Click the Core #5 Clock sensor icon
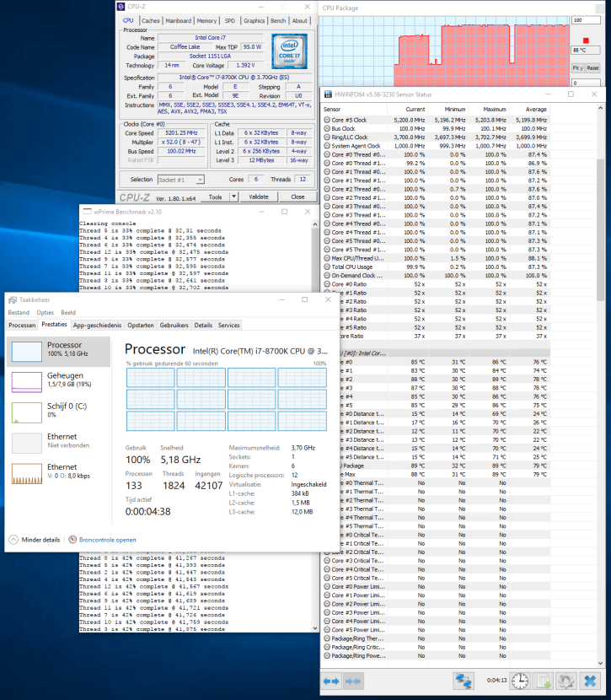The width and height of the screenshot is (611, 700). (327, 120)
